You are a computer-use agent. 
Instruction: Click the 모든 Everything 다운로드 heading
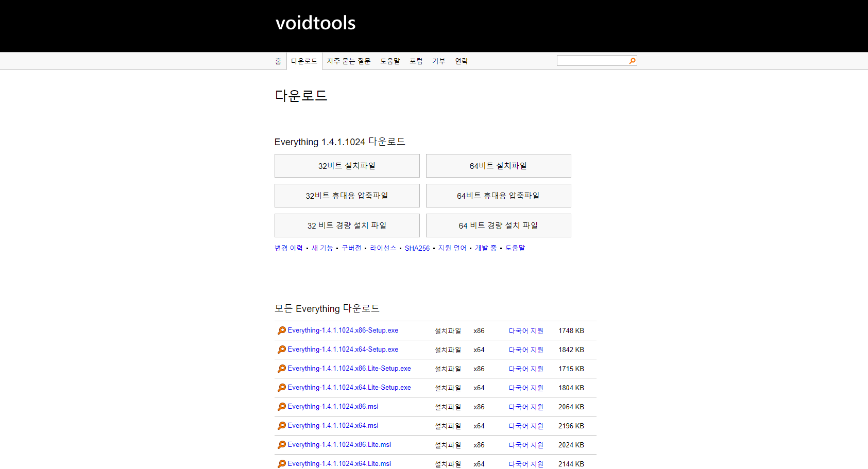point(327,308)
